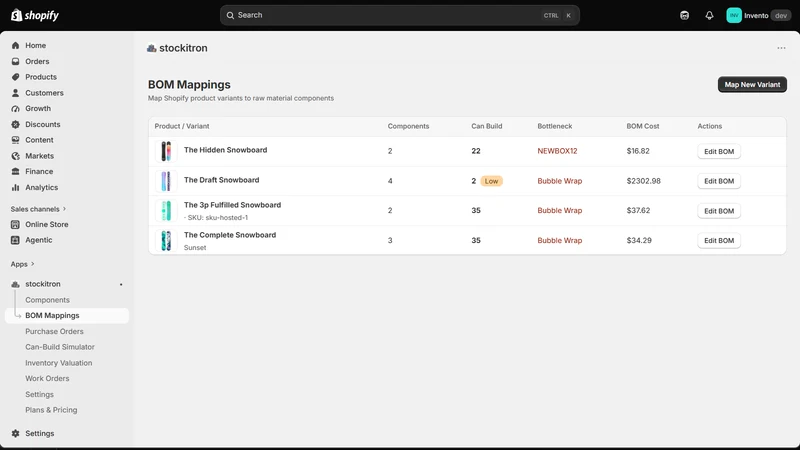Click The Complete Snowboard thumbnail
Screen dimensions: 800x450
166,240
